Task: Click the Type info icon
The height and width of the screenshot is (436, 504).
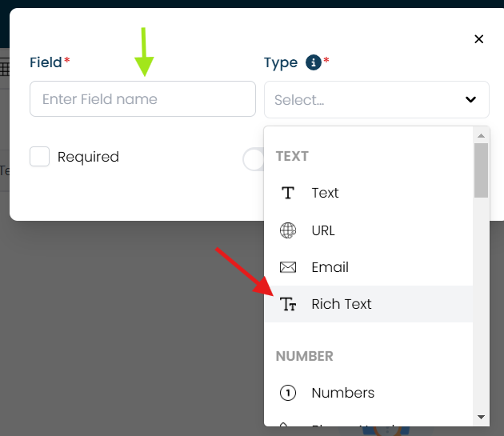Action: [314, 62]
